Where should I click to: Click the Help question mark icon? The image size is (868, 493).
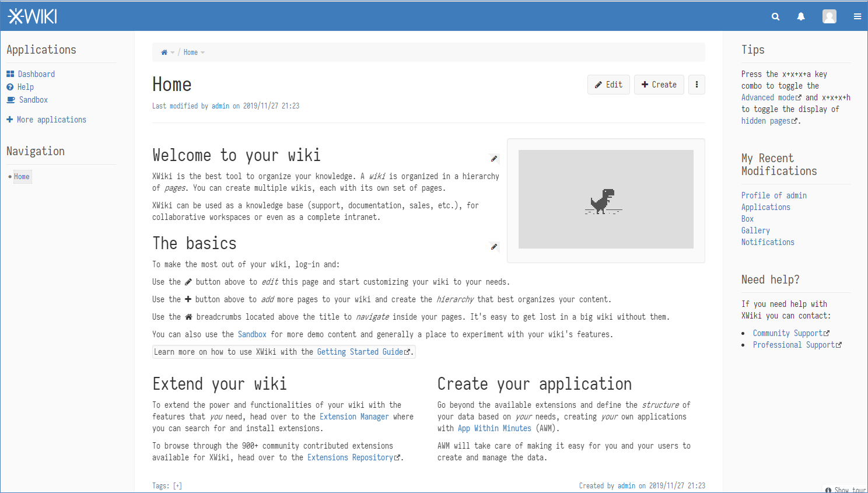tap(10, 87)
